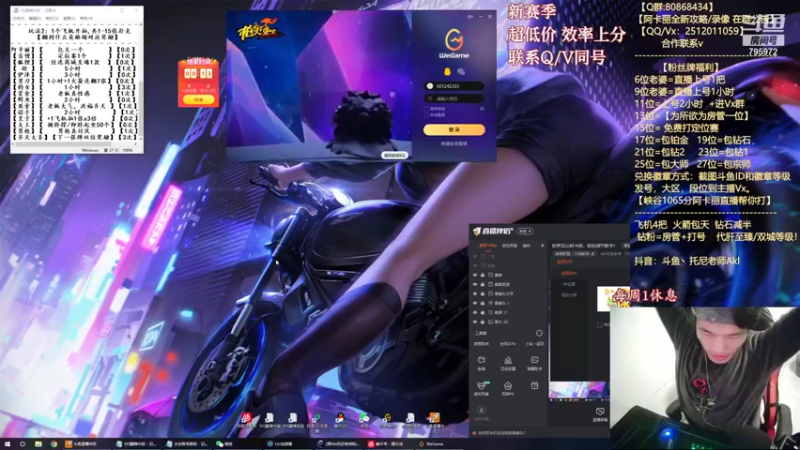The width and height of the screenshot is (800, 450).
Task: Open the third menu in the Notepad menu bar
Action: point(52,18)
